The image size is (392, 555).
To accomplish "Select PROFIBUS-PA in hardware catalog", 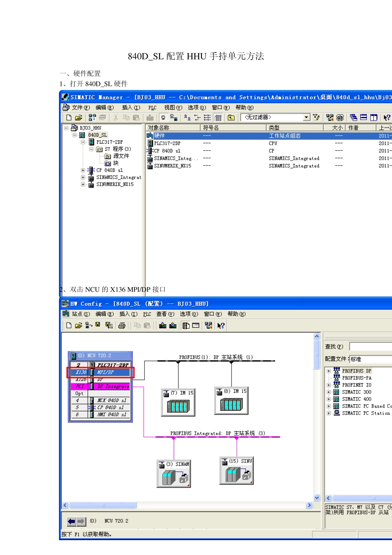I will (x=357, y=378).
